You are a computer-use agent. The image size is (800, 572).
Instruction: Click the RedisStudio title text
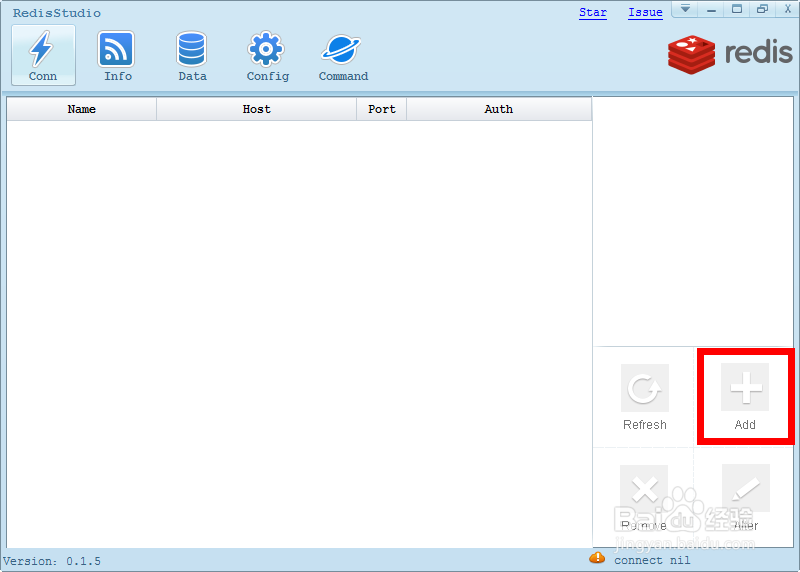click(x=57, y=13)
